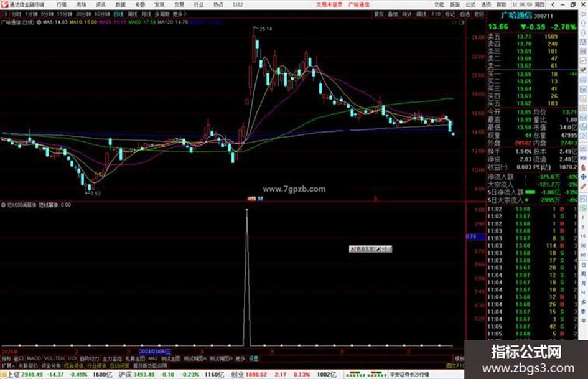Screen dimensions: 588x379
Task: Click the 30-minute shortcut in right sidebar
Action: [x=583, y=246]
